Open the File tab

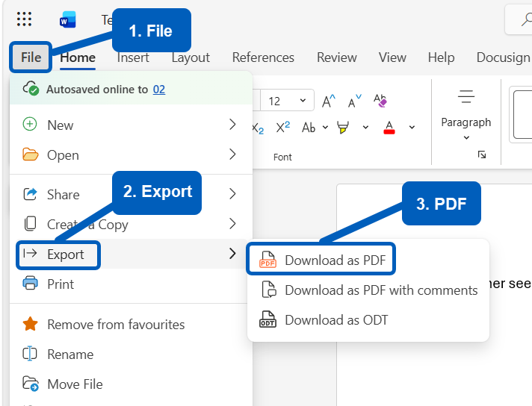[31, 57]
